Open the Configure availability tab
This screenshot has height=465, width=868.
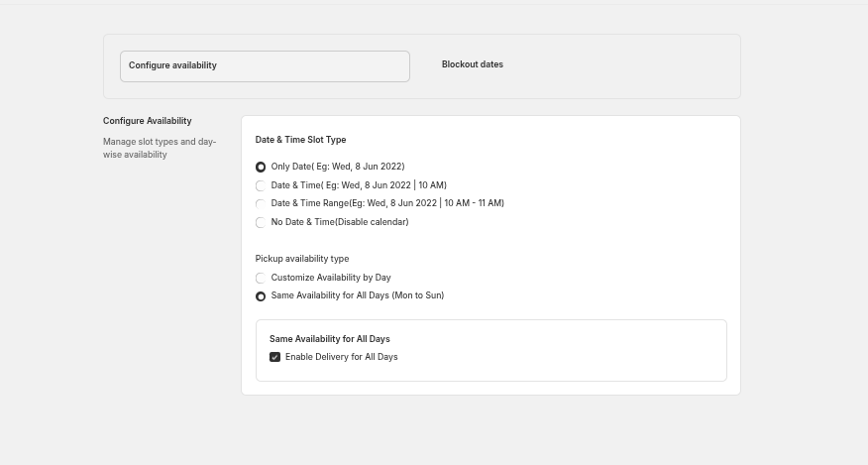pos(265,66)
